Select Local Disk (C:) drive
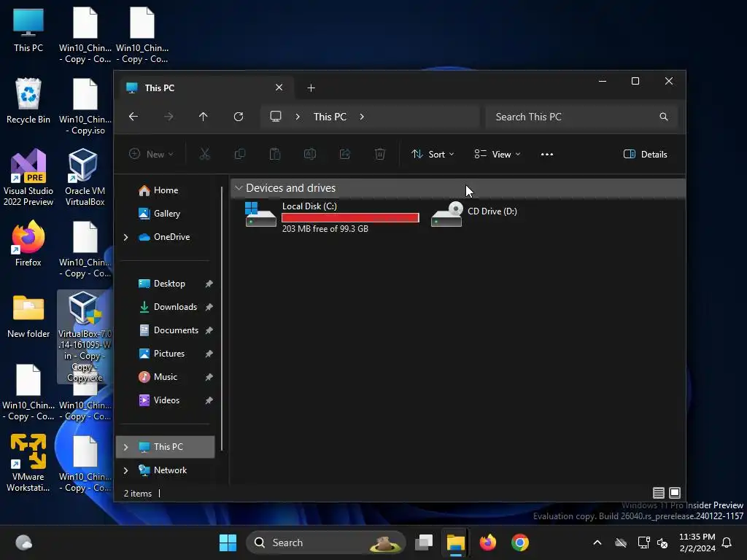This screenshot has height=560, width=747. coord(332,217)
